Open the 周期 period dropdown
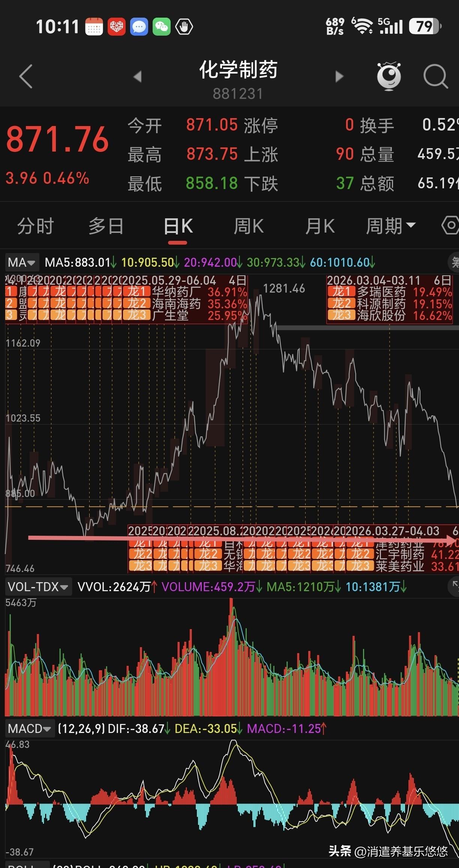This screenshot has width=459, height=868. point(391,226)
